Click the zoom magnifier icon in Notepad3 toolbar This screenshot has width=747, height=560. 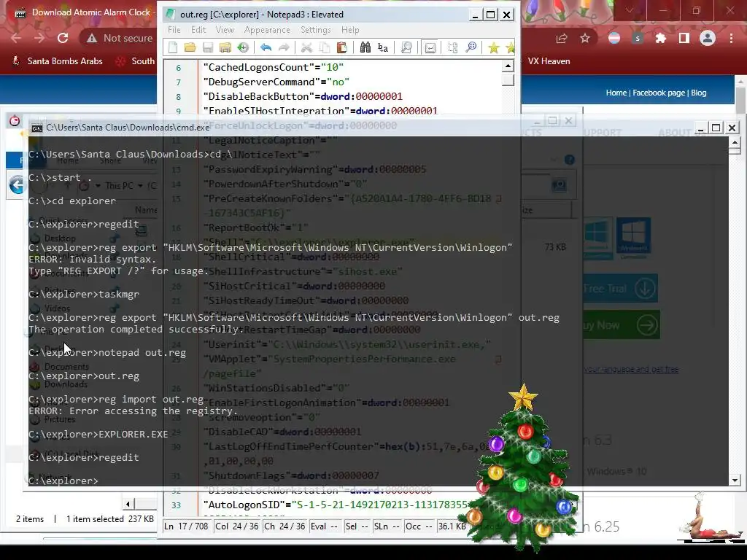471,47
